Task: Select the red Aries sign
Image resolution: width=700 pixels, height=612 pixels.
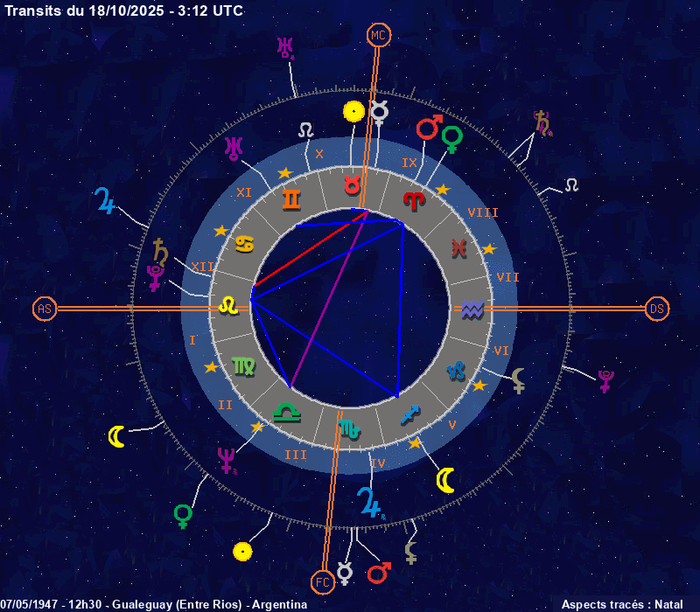Action: click(412, 200)
